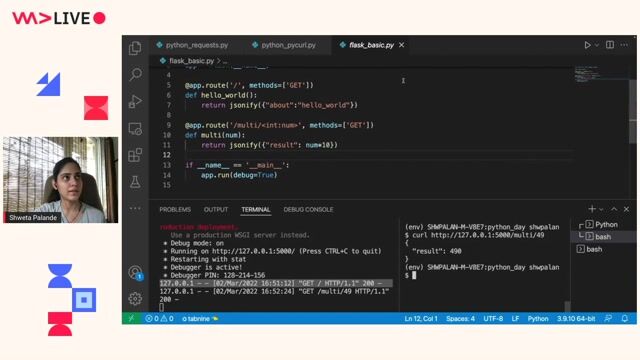Maximize the panel with the up chevron
The height and width of the screenshot is (360, 640).
tap(614, 209)
